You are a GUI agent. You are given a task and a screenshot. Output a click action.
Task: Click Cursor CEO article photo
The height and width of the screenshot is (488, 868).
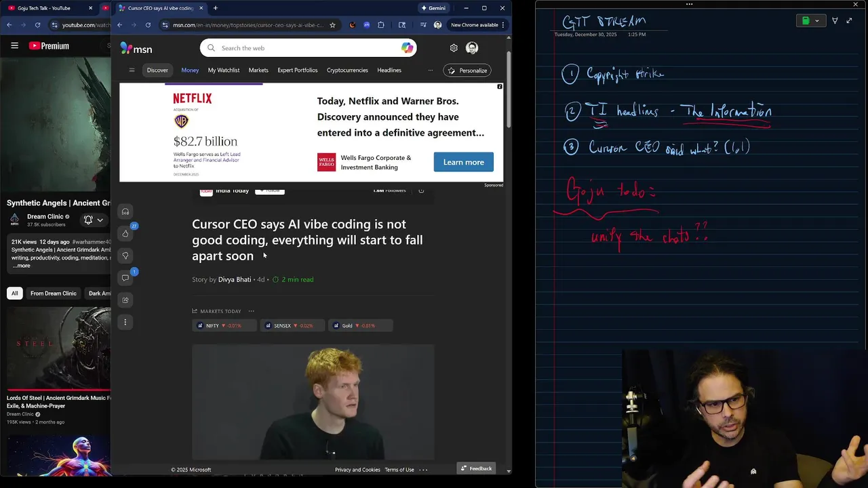(x=313, y=402)
